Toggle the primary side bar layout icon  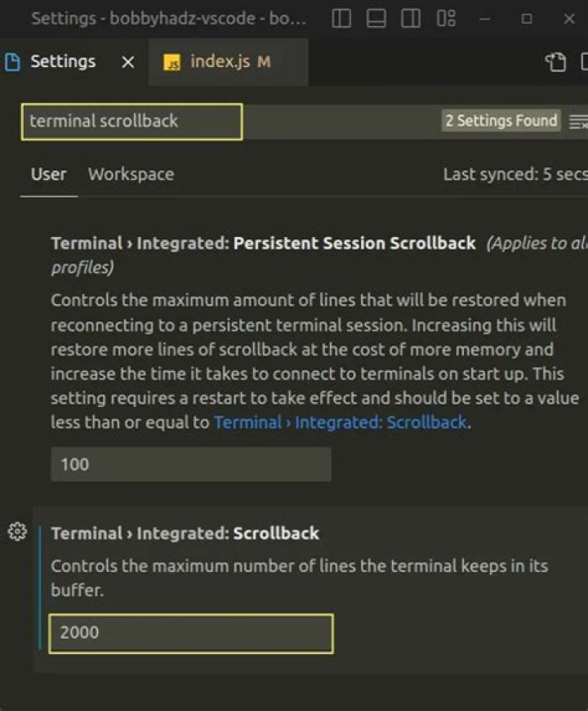coord(341,19)
